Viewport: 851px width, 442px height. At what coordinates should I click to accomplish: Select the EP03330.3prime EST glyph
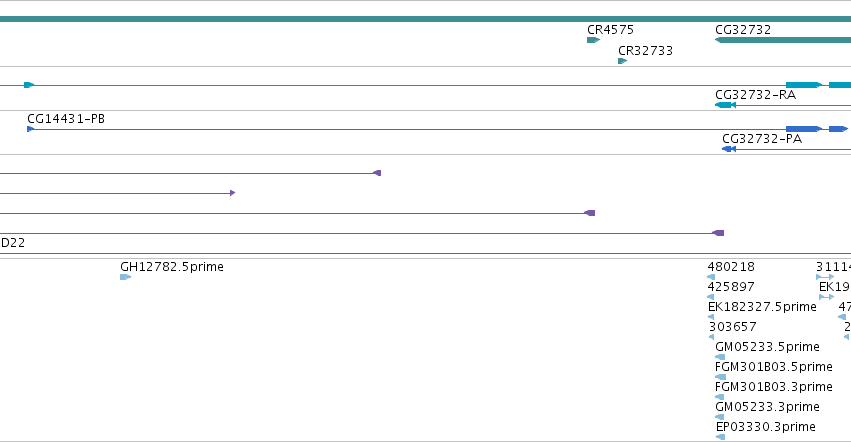[721, 437]
